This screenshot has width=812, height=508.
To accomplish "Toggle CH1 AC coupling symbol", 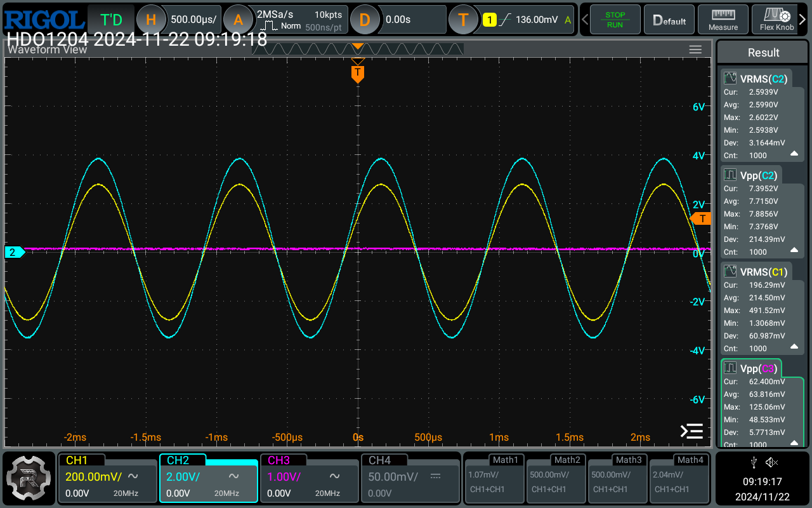I will pyautogui.click(x=133, y=476).
